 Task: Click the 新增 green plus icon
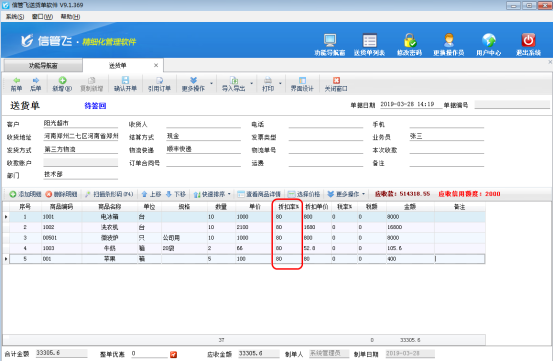click(62, 81)
